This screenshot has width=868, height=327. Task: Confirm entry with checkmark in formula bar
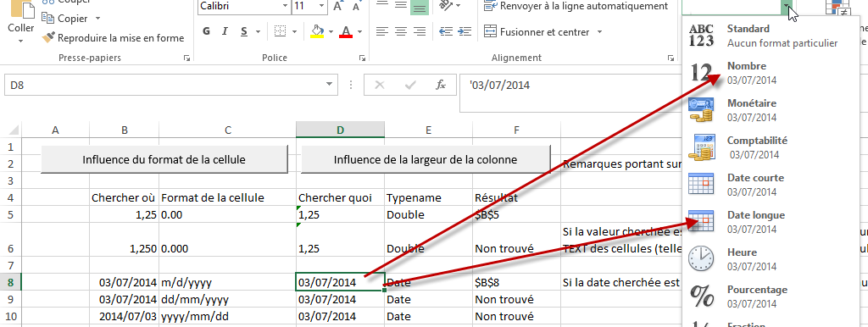coord(410,86)
